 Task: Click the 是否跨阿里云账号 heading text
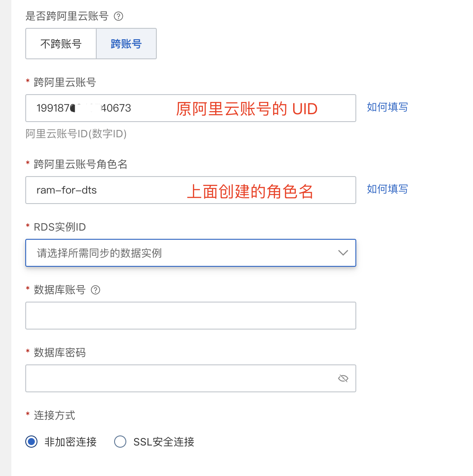point(68,17)
